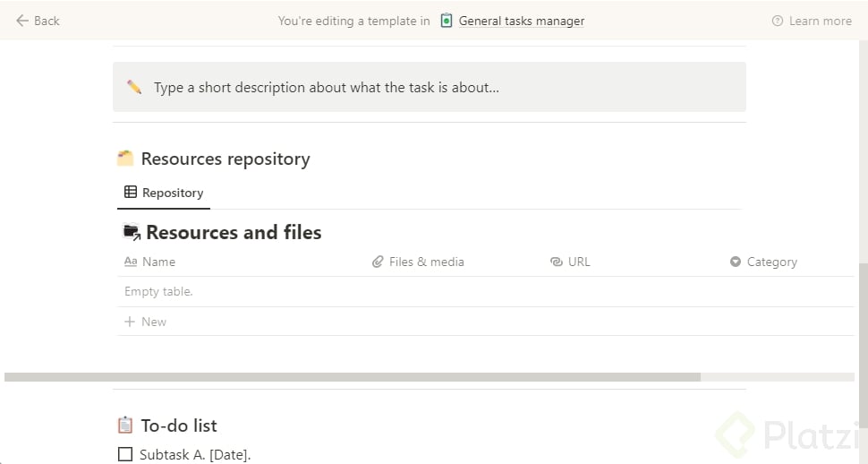Click the link icon in the URL column

point(557,262)
